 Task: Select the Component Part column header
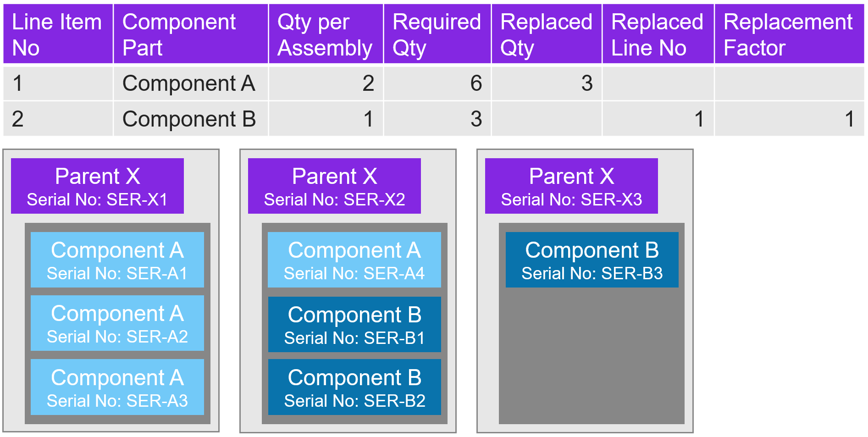pos(190,34)
